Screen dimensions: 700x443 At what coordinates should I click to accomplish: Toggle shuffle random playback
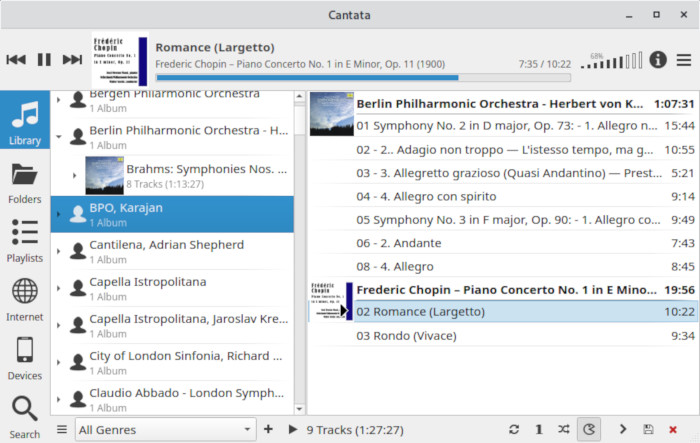point(563,430)
